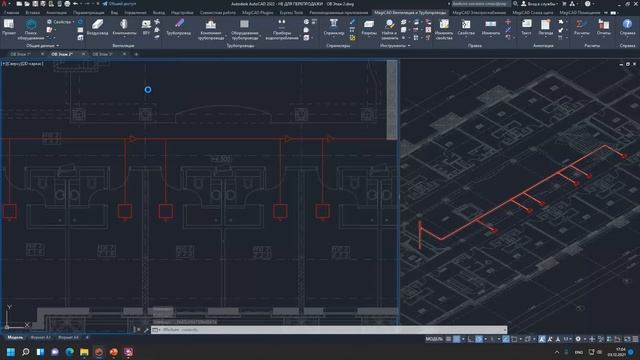Screen dimensions: 640x360
Task: Open the AutoCAD application menu button
Action: [5, 4]
